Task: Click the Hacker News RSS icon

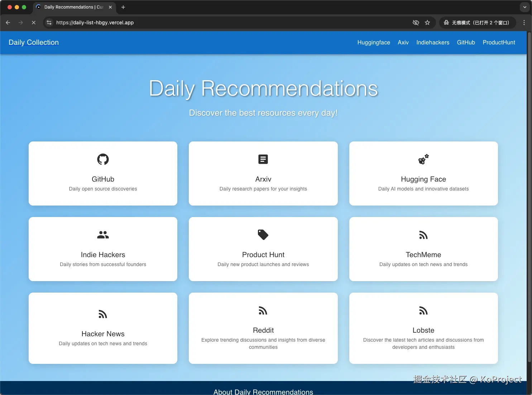Action: click(x=103, y=314)
